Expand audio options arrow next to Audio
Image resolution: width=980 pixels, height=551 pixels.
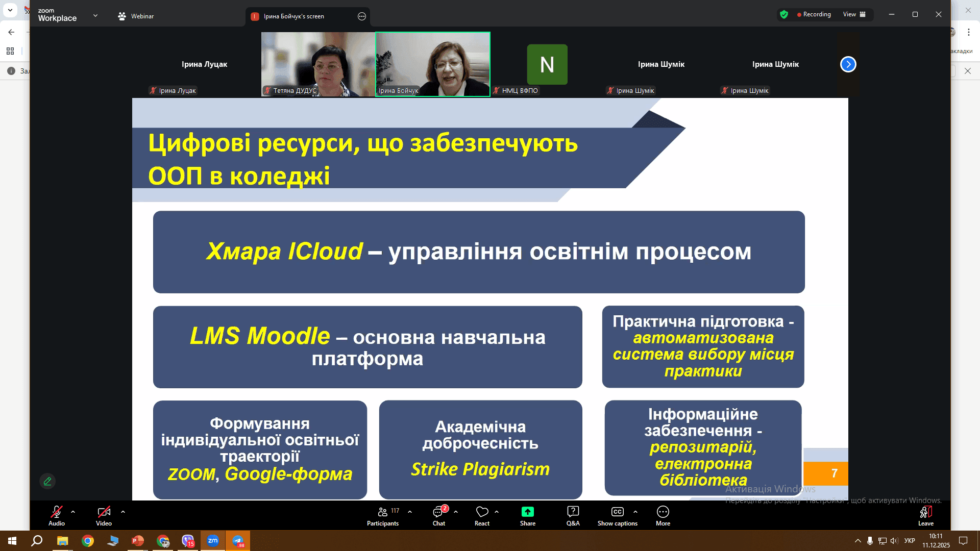(73, 511)
